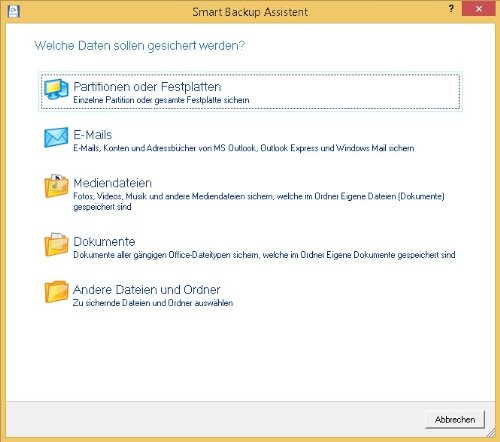
Task: Click the Dokumente folder icon
Action: (x=56, y=244)
